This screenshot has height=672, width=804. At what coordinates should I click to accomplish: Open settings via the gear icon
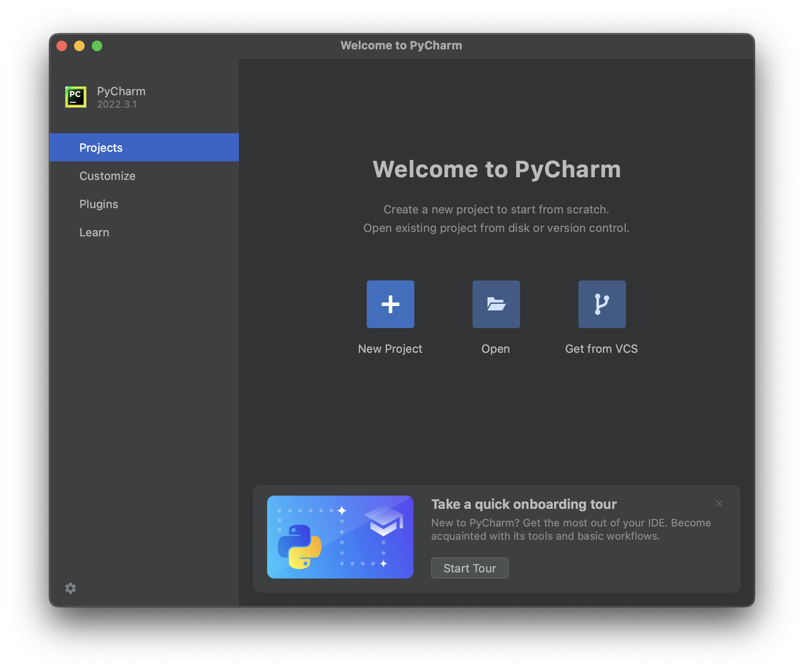coord(71,588)
